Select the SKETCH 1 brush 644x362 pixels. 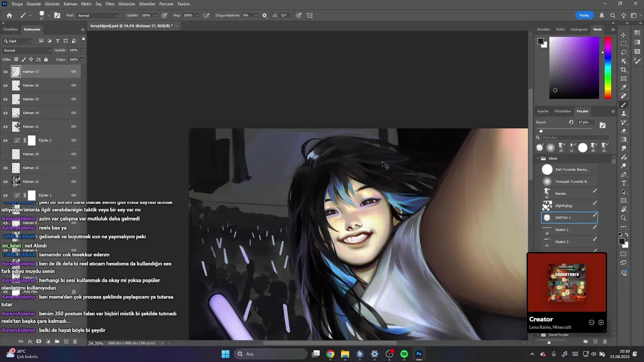(x=570, y=218)
